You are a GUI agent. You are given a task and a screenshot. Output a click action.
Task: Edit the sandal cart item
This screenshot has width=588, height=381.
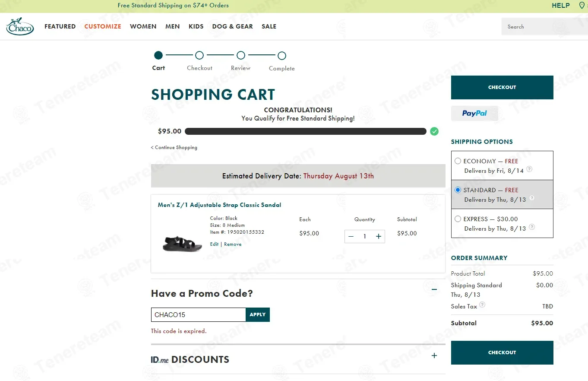214,244
